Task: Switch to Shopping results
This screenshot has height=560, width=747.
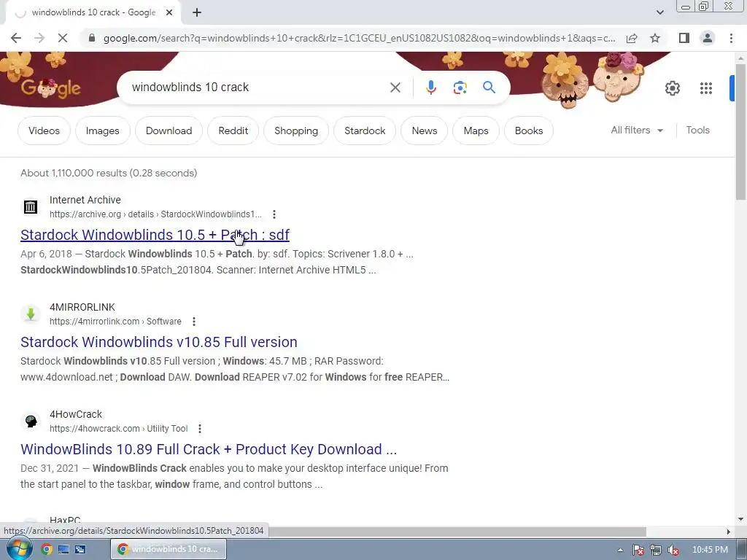Action: point(296,131)
